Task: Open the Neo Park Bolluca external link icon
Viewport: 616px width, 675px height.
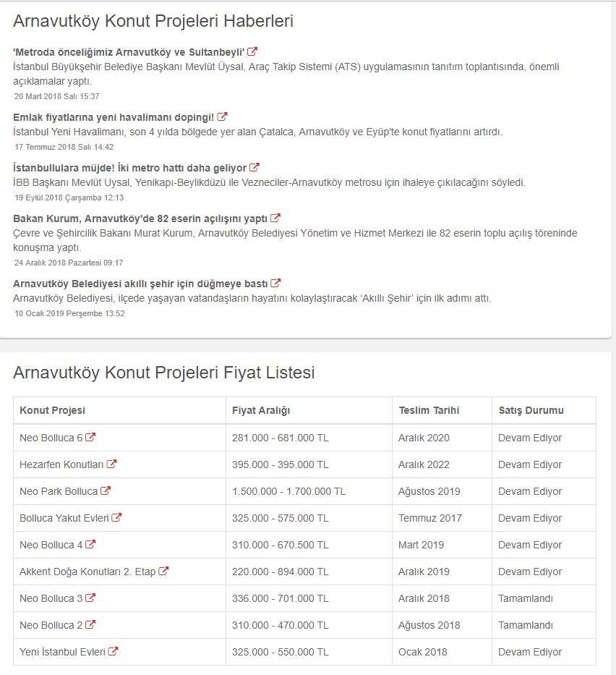Action: click(106, 491)
